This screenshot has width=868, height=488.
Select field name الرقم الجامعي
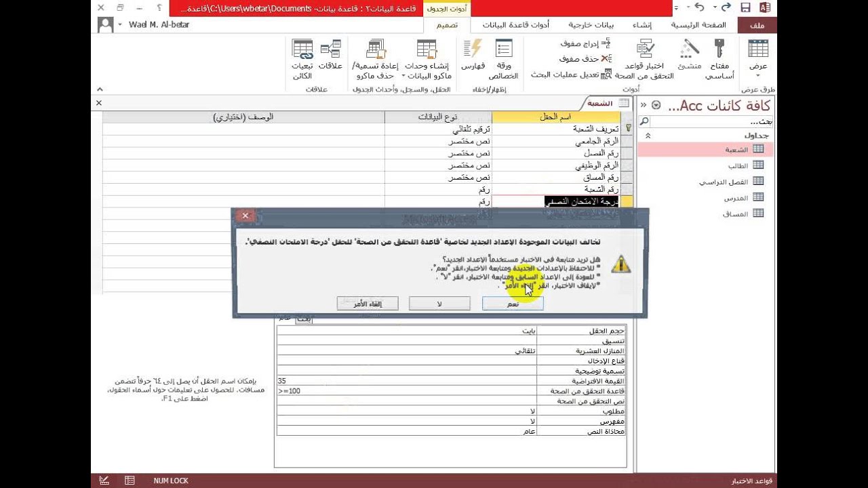[556, 142]
